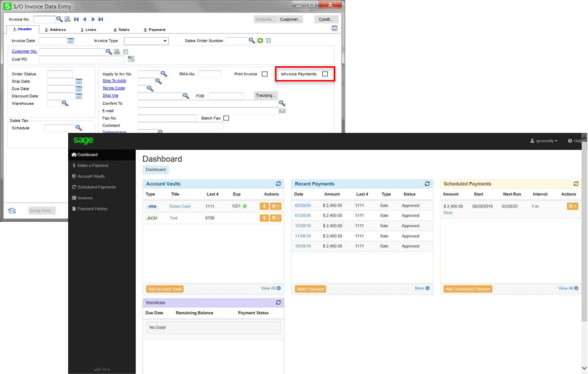Screen dimensions: 588x374
Task: Click Confirm To lookup magnifier icon
Action: 282,104
